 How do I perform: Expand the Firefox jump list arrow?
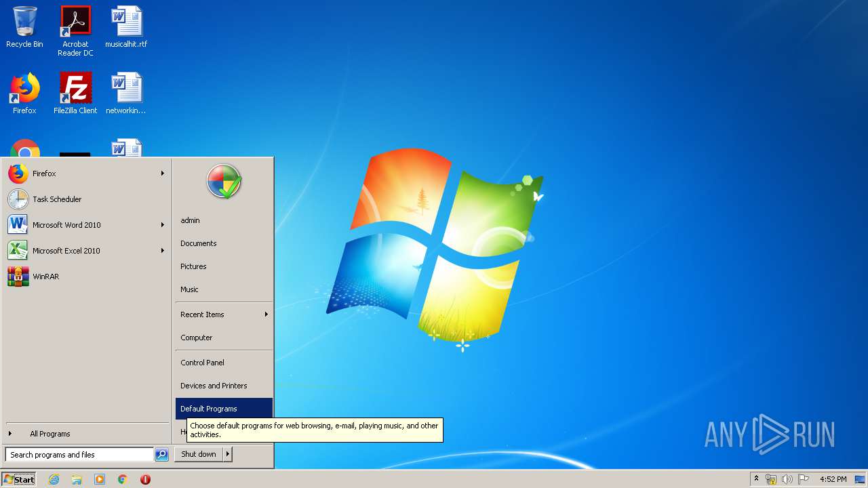pyautogui.click(x=163, y=174)
